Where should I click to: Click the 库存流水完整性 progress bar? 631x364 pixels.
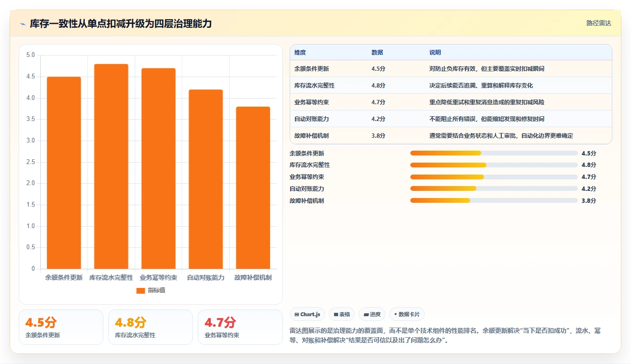coord(494,165)
